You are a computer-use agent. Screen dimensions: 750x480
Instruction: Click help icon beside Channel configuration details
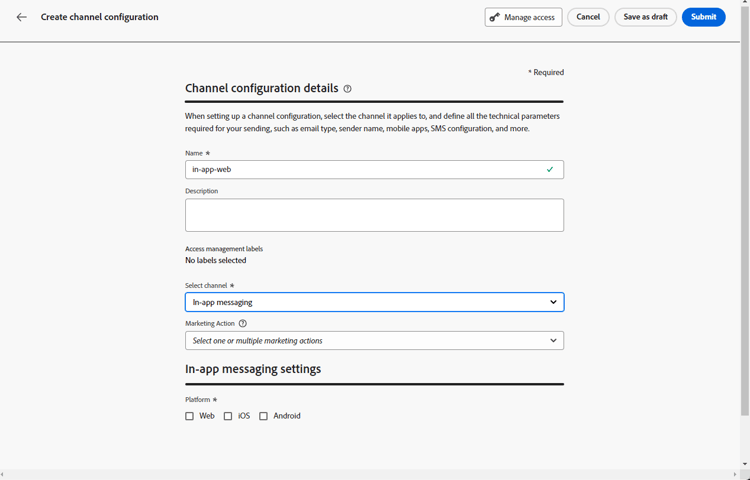(x=347, y=89)
